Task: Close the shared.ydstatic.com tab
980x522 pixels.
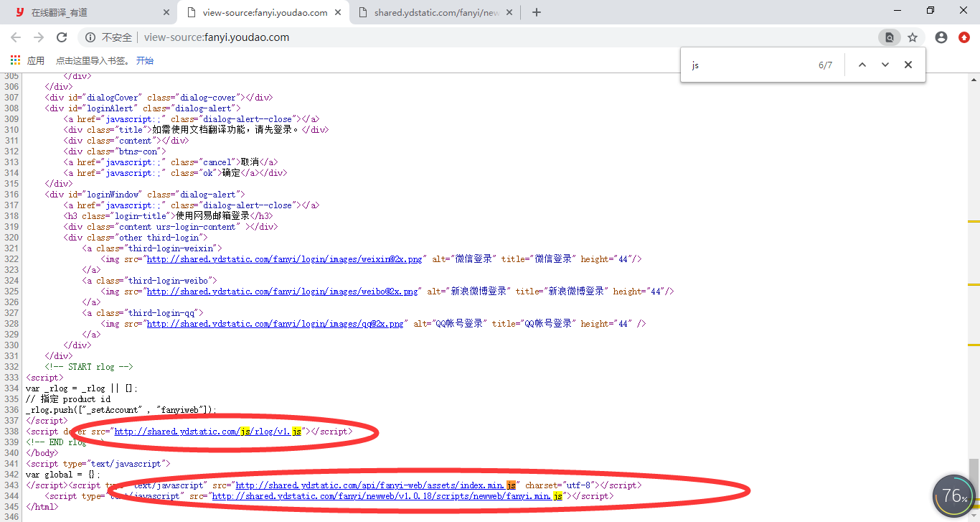Action: tap(511, 12)
